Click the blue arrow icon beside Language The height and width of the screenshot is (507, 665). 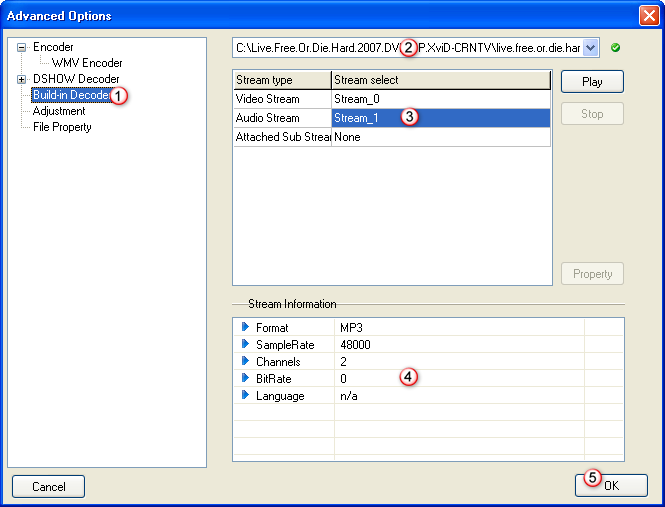[245, 395]
